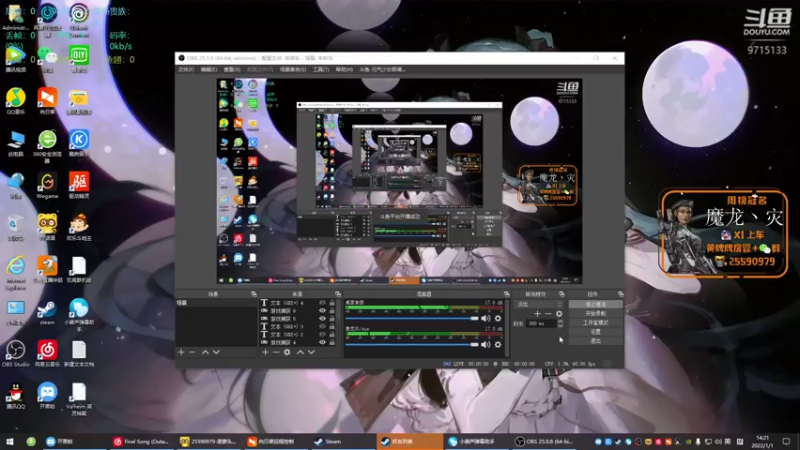The height and width of the screenshot is (450, 800).
Task: Open transition properties gear icon
Action: coord(559,314)
